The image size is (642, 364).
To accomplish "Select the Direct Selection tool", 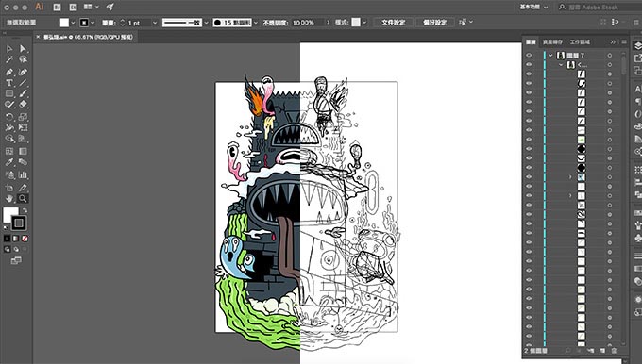I will coord(23,49).
